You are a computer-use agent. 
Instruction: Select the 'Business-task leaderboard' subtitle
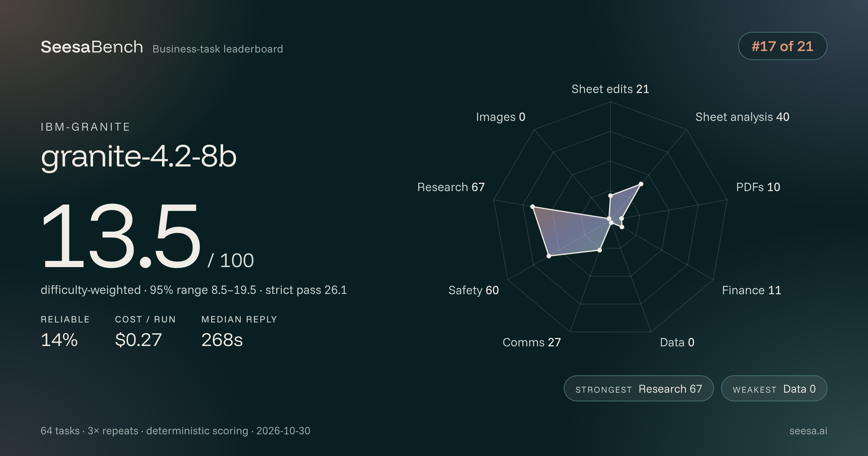click(x=218, y=49)
